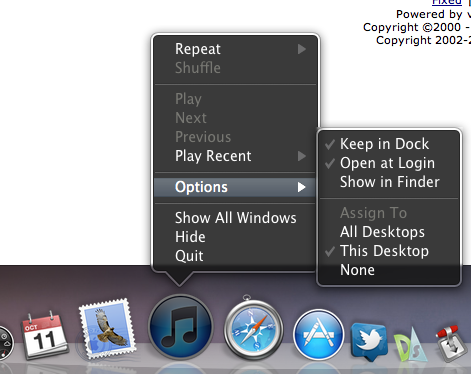Click the dimmed Shuffle entry
Viewport: 471px width, 374px height.
(235, 68)
